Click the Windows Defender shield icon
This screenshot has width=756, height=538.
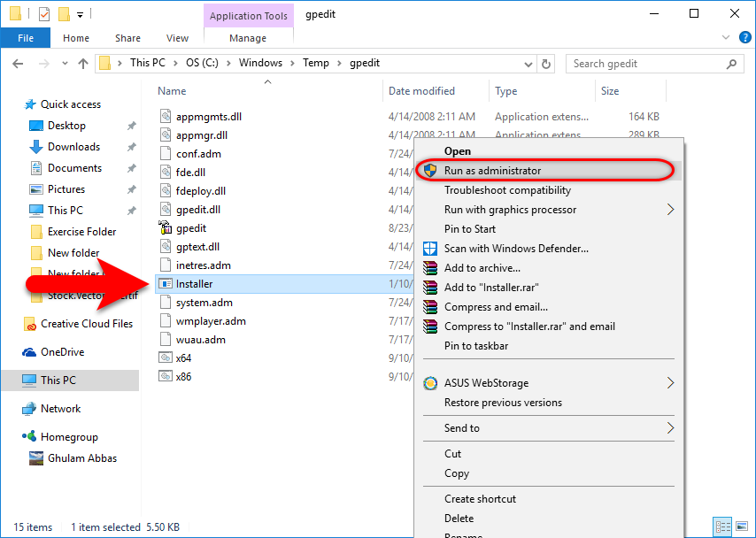click(x=430, y=249)
